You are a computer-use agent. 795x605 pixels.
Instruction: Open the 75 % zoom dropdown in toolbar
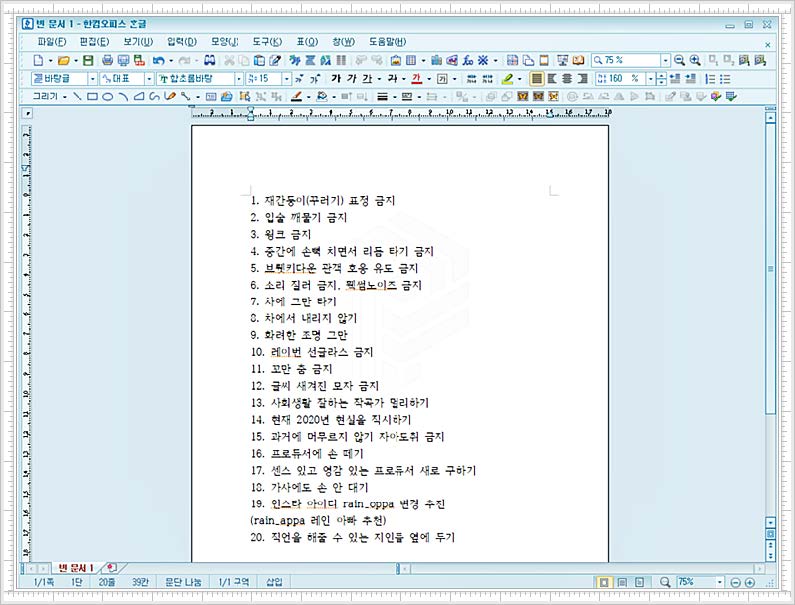click(x=666, y=60)
